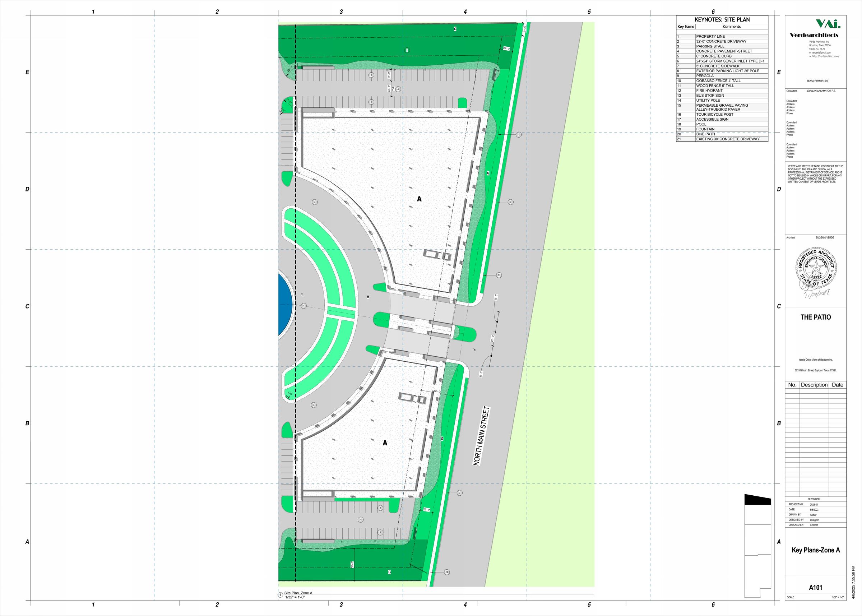Click keynote bubble 13 near the bus stop
Screen dimensions: 862x616
499,275
